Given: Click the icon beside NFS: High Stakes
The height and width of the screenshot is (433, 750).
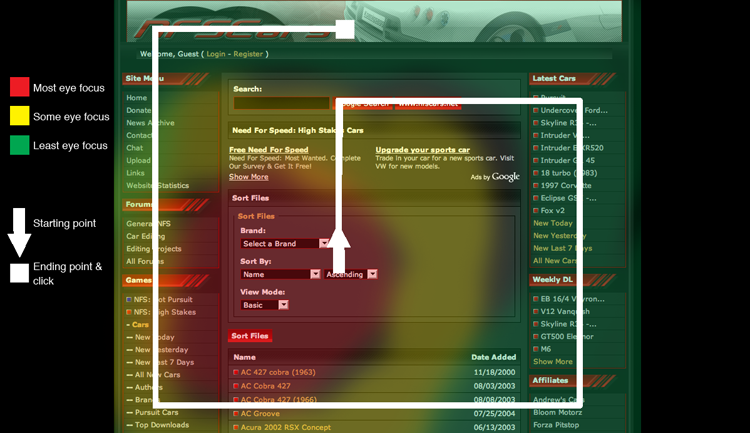Looking at the screenshot, I should pos(129,312).
